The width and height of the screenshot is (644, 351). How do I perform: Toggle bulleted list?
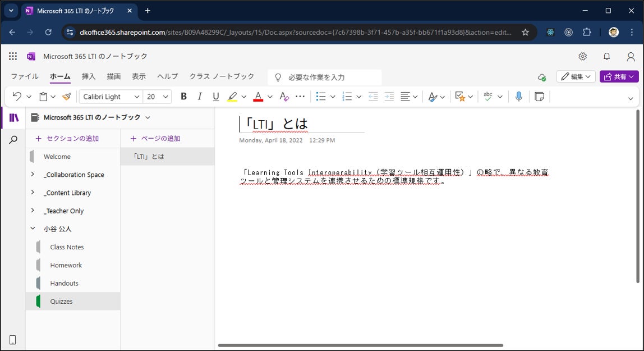click(321, 97)
